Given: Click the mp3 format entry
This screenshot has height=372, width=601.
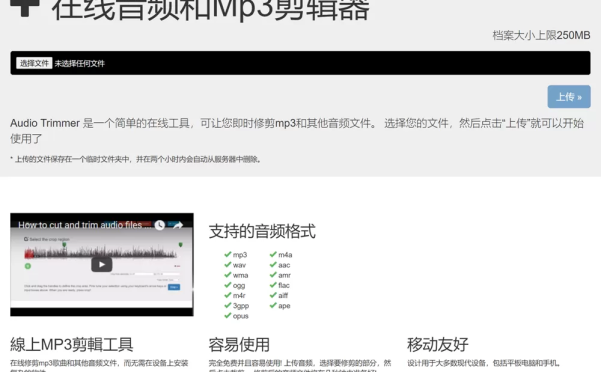Looking at the screenshot, I should point(240,255).
